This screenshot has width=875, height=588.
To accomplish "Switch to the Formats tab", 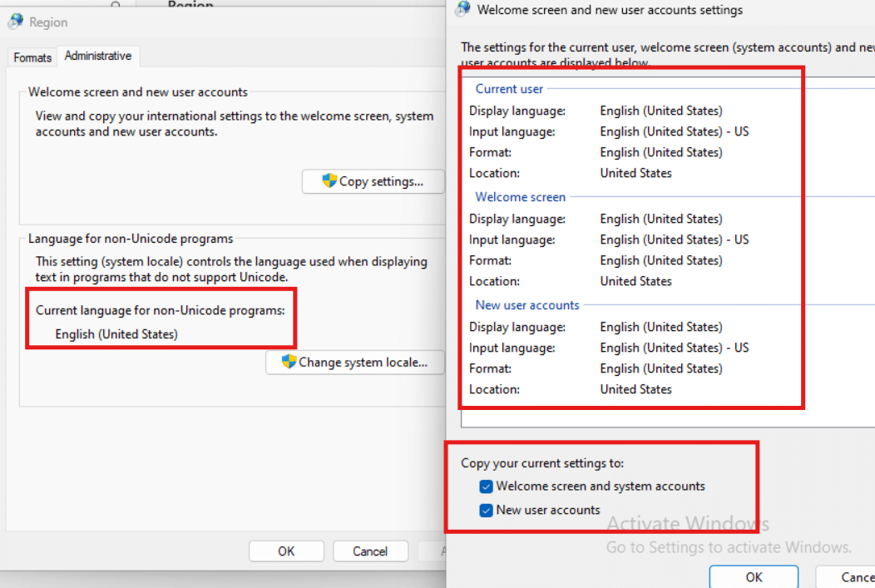I will pyautogui.click(x=32, y=57).
